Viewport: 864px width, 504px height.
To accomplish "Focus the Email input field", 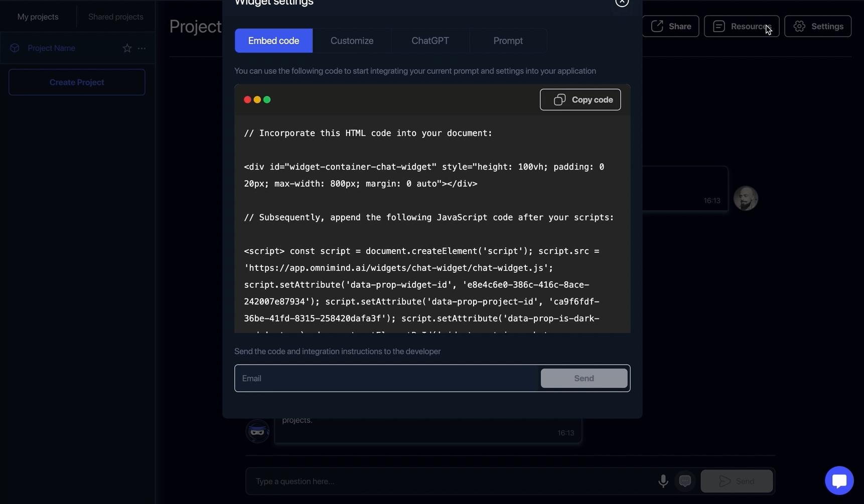I will point(387,378).
